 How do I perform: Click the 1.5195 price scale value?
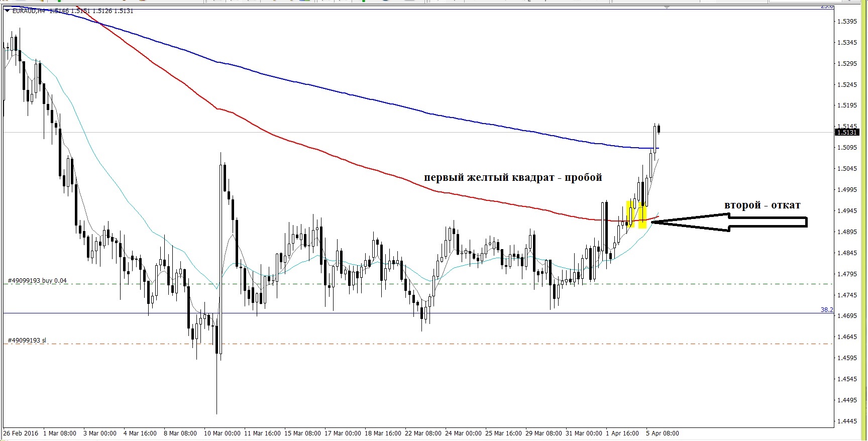coord(847,105)
